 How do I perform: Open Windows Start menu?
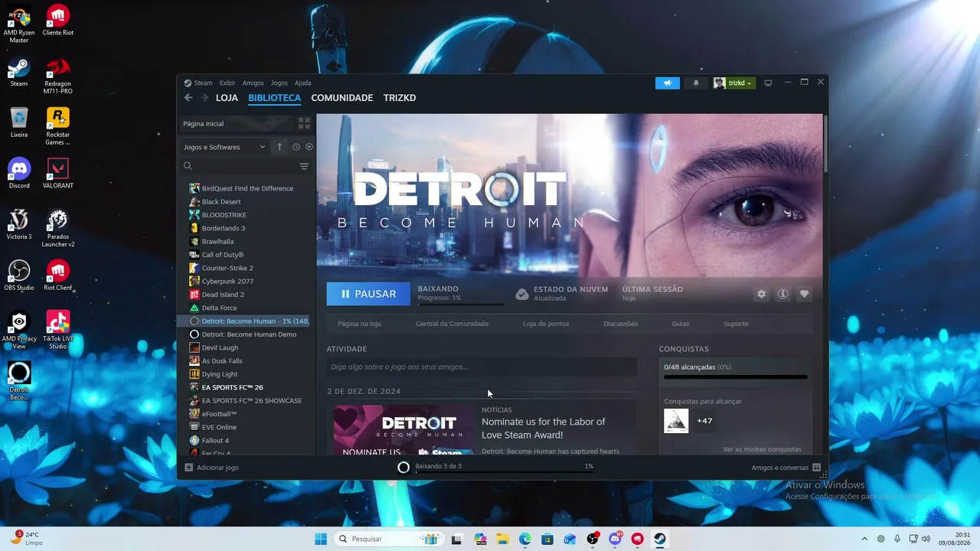[321, 539]
